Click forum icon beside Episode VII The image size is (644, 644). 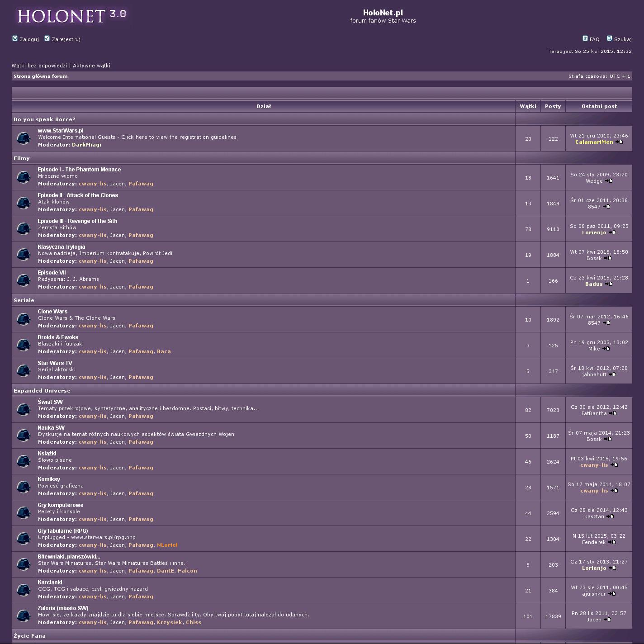tap(24, 280)
